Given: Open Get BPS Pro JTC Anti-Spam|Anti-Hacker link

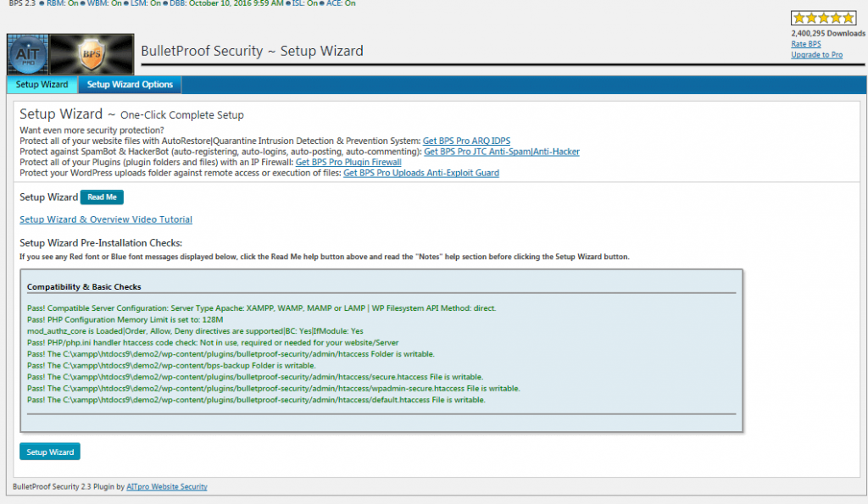Looking at the screenshot, I should (502, 152).
